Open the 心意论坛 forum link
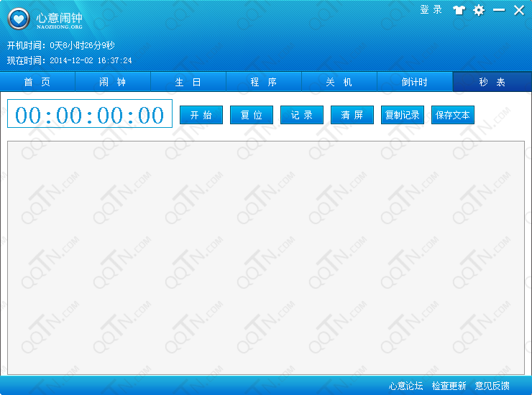 (x=406, y=386)
